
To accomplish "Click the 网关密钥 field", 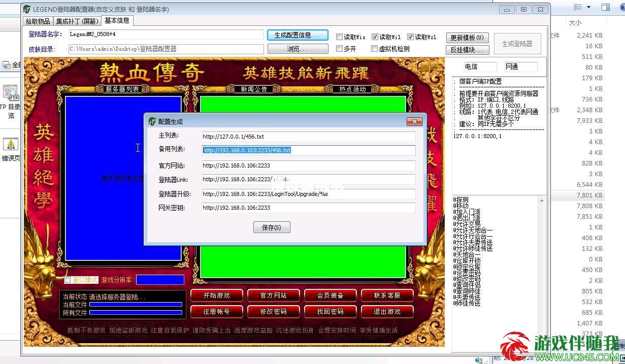I will coord(308,208).
